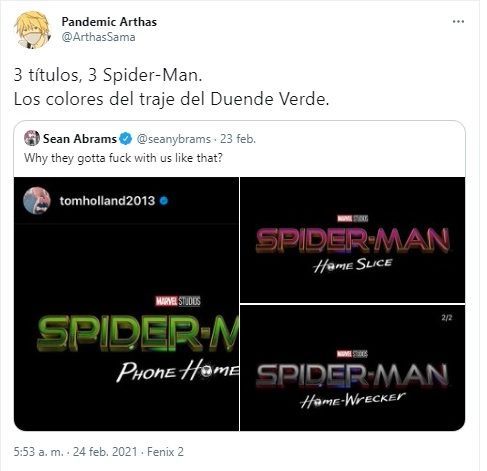Open Pandemic Arthas display name link
Image resolution: width=487 pixels, height=471 pixels.
(x=109, y=22)
